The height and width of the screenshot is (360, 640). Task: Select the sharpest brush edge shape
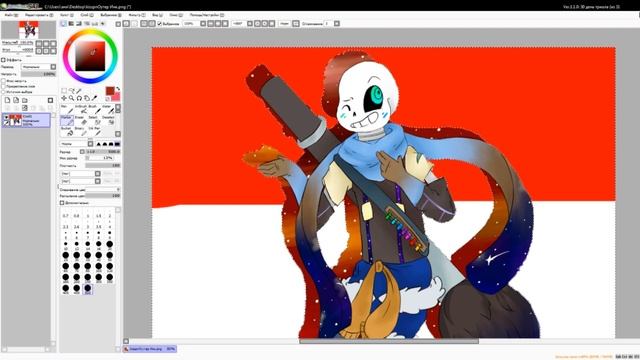tap(98, 144)
